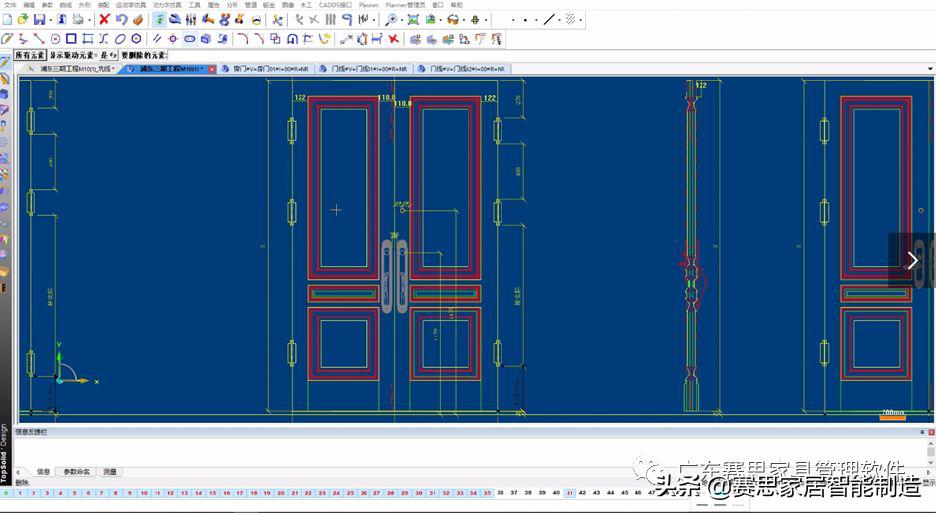Viewport: 936px width, 513px height.
Task: Click the next image arrow on right edge
Action: 911,260
